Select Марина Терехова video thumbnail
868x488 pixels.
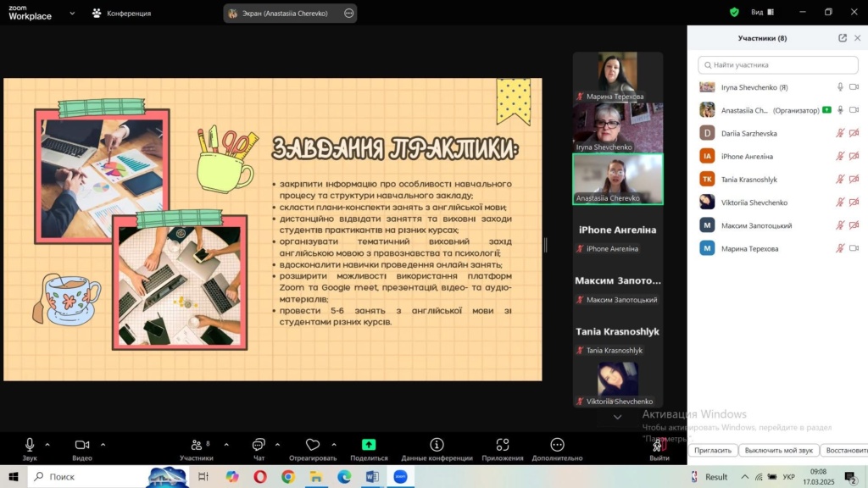coord(618,77)
